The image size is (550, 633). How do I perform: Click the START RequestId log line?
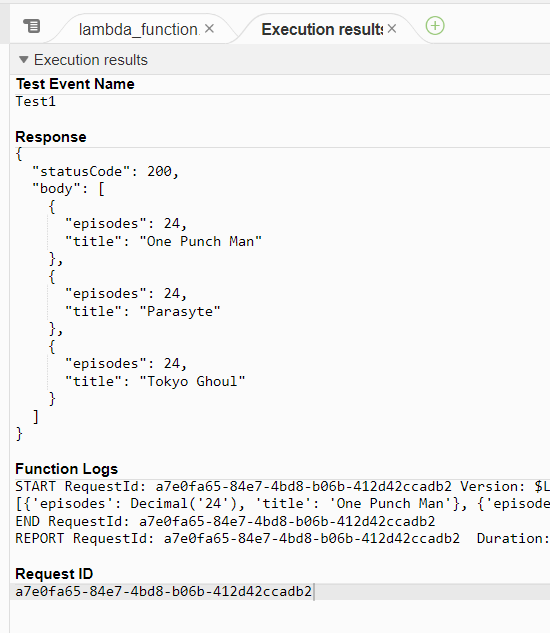(282, 486)
